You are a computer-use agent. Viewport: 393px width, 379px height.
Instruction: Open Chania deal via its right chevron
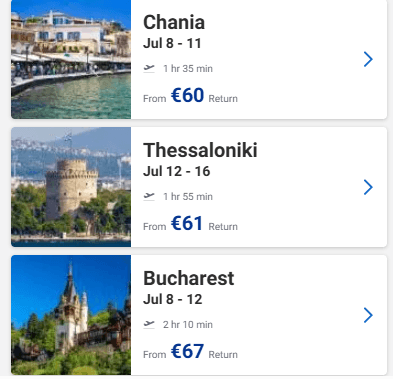368,59
